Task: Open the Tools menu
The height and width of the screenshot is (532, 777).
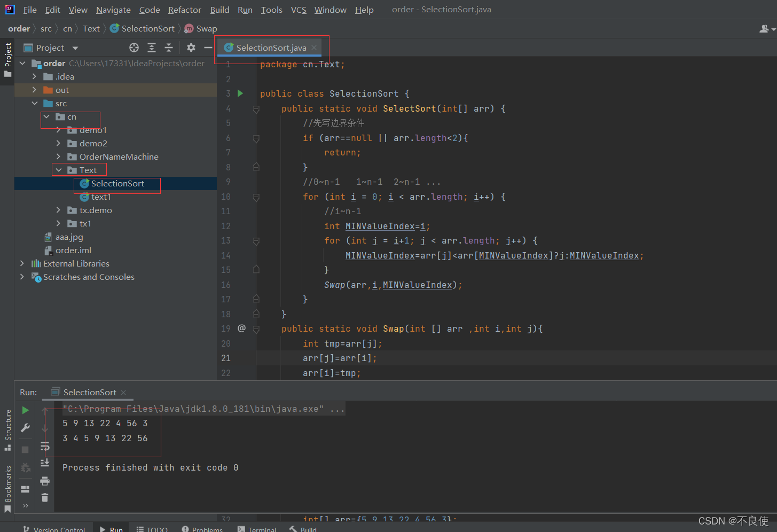Action: [x=271, y=10]
